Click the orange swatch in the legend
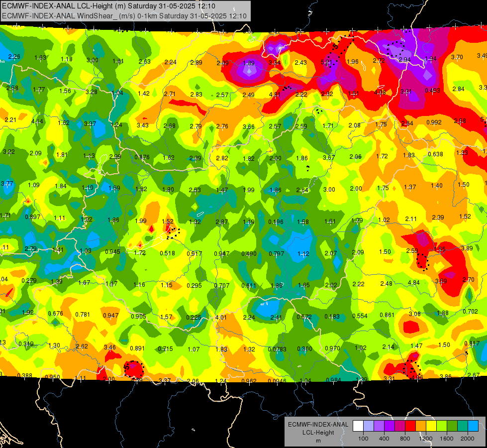This screenshot has width=487, height=448. coord(421,426)
